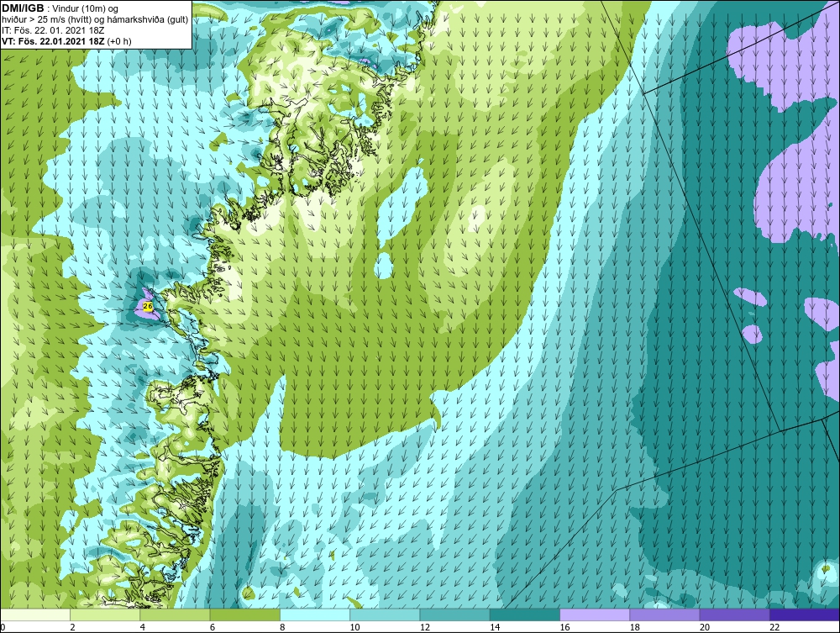Pick the 12–14 m/s teal legend swatch
Image resolution: width=840 pixels, height=633 pixels.
pos(454,615)
